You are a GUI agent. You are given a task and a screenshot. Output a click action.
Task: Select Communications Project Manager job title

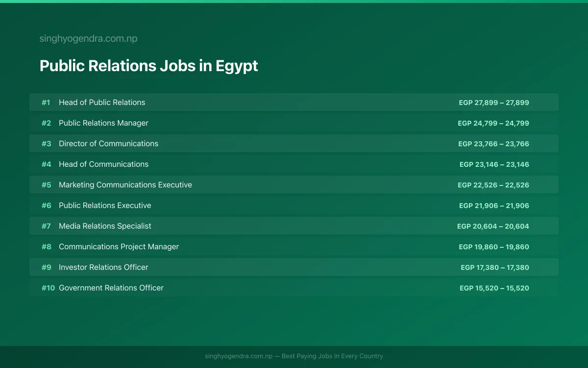coord(119,247)
